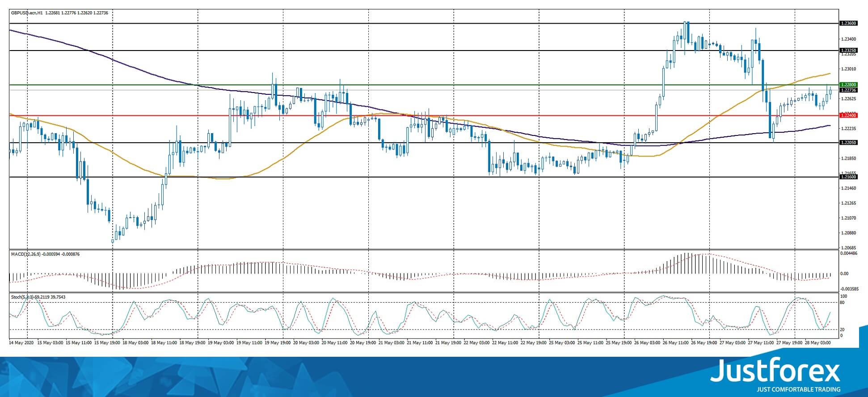Click the 14 May 2020 date label
This screenshot has width=868, height=397.
tap(21, 342)
